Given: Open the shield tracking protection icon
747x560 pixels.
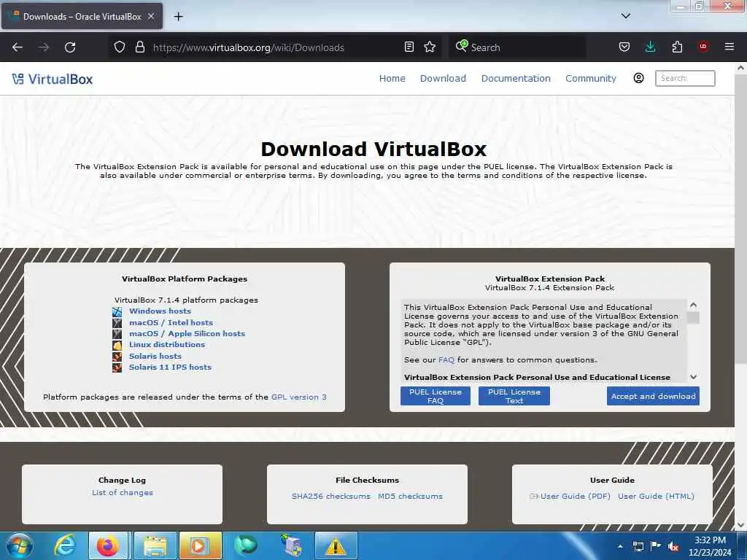Looking at the screenshot, I should tap(120, 47).
